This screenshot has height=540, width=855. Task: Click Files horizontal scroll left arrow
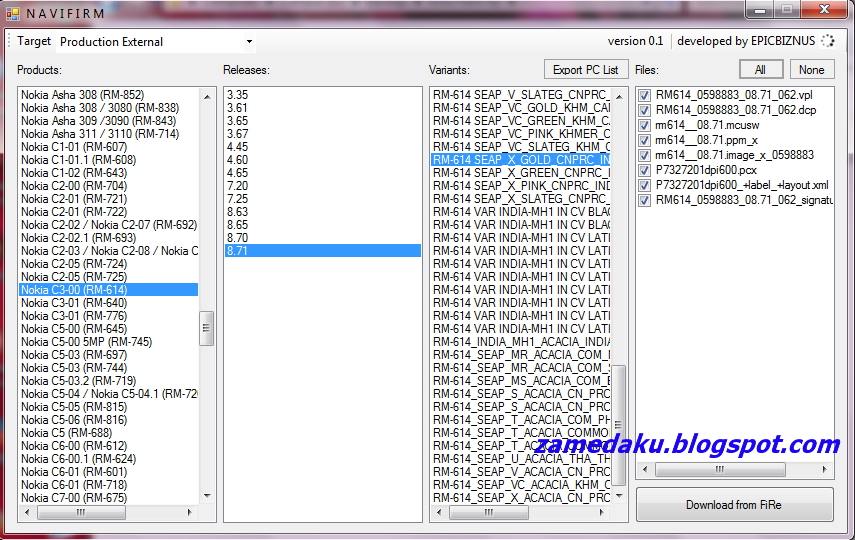click(x=646, y=469)
